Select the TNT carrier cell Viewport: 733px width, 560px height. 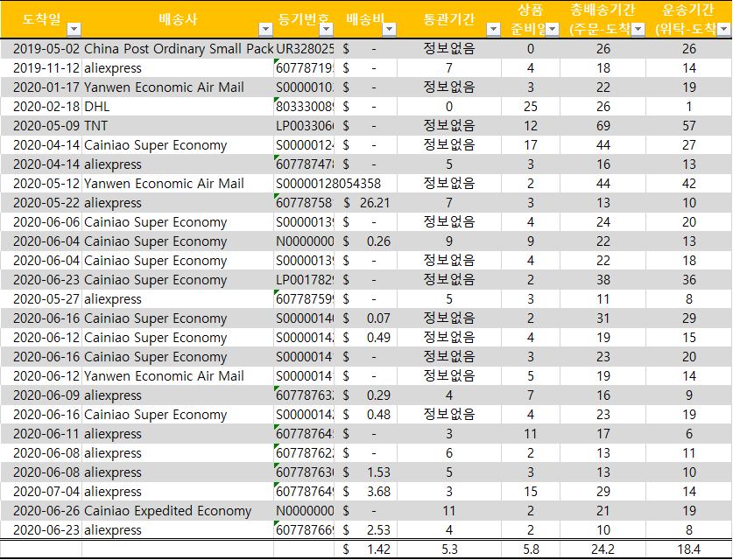178,126
